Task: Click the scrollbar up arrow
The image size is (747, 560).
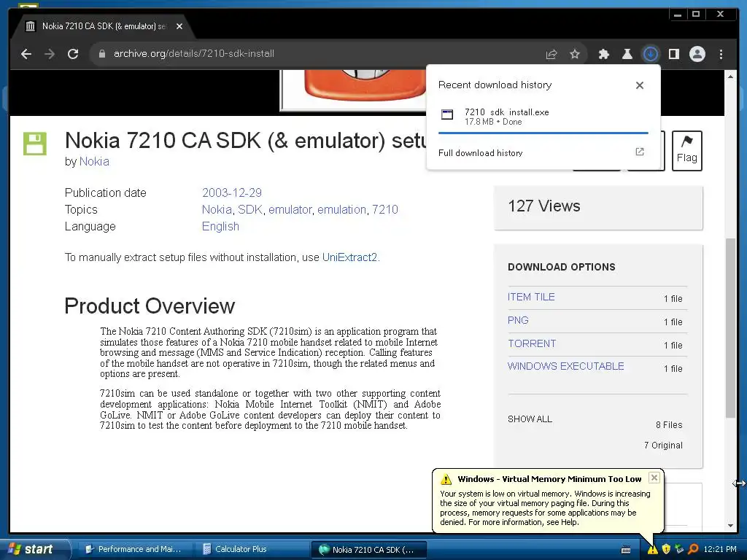Action: click(x=730, y=76)
